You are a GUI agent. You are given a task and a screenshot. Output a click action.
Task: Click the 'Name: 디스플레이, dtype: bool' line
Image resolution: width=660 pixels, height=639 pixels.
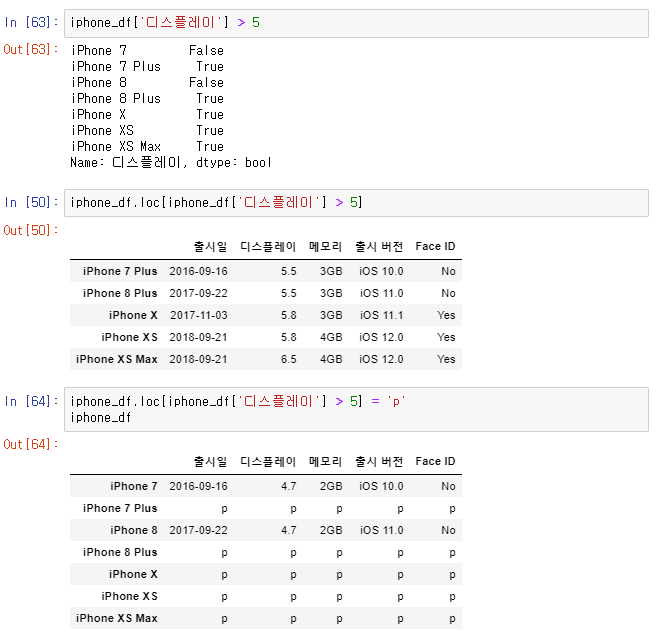tap(171, 162)
